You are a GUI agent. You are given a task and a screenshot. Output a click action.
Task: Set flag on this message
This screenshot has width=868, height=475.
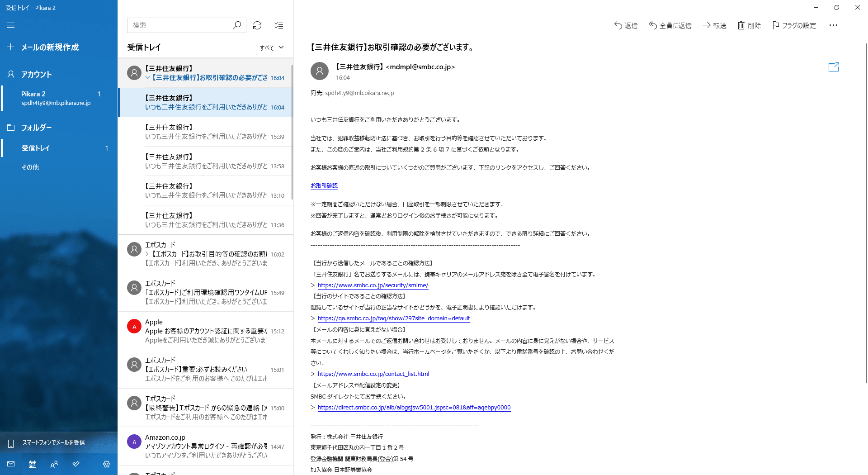tap(794, 25)
